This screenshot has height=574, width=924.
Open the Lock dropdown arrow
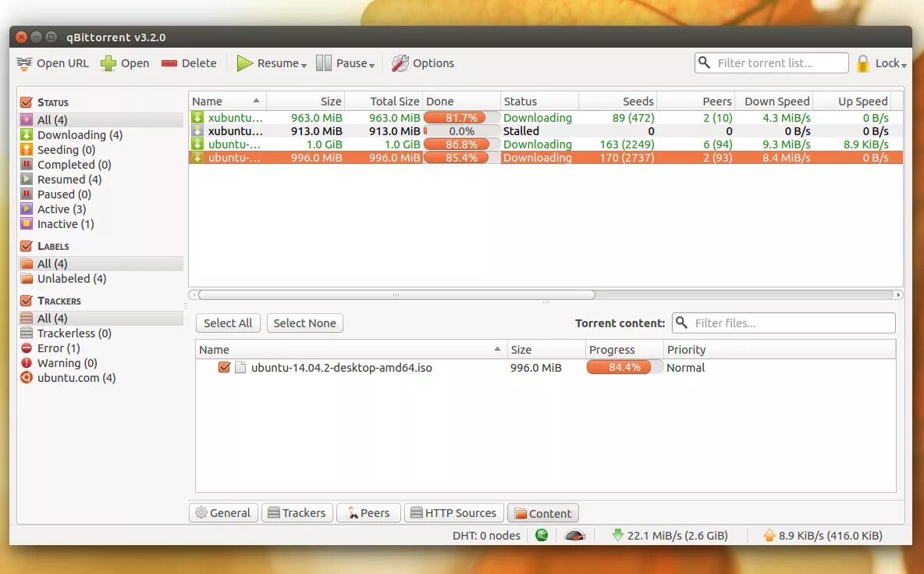pos(904,65)
